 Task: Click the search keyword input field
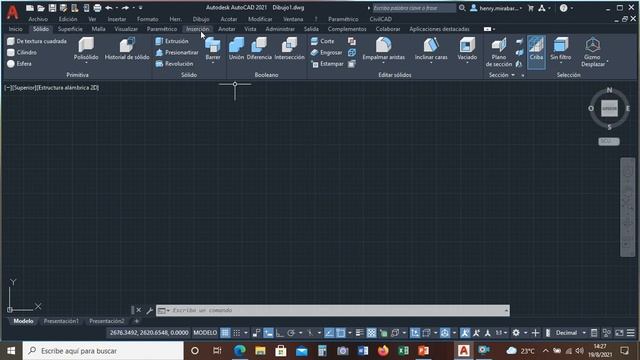(x=414, y=8)
